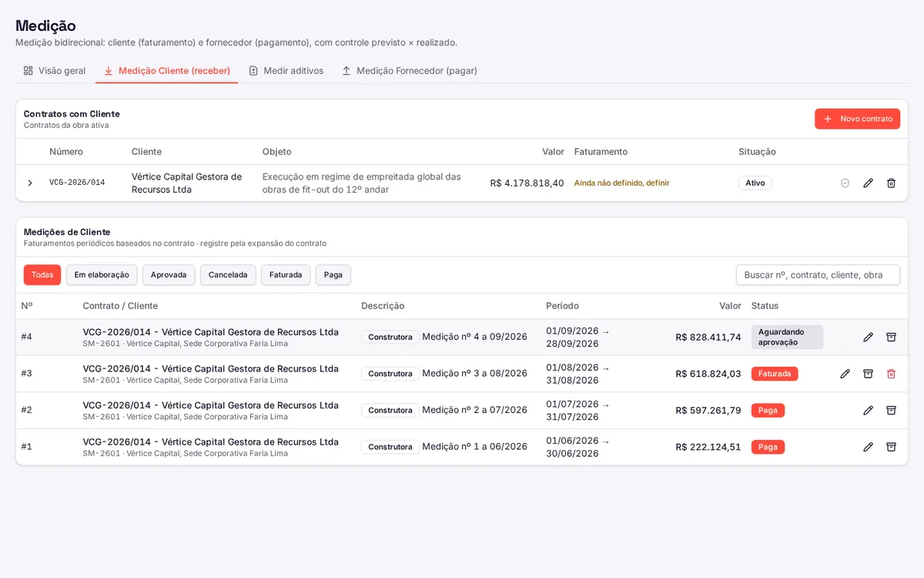
Task: Expand contract VCG-2026/014 row chevron
Action: pyautogui.click(x=30, y=183)
